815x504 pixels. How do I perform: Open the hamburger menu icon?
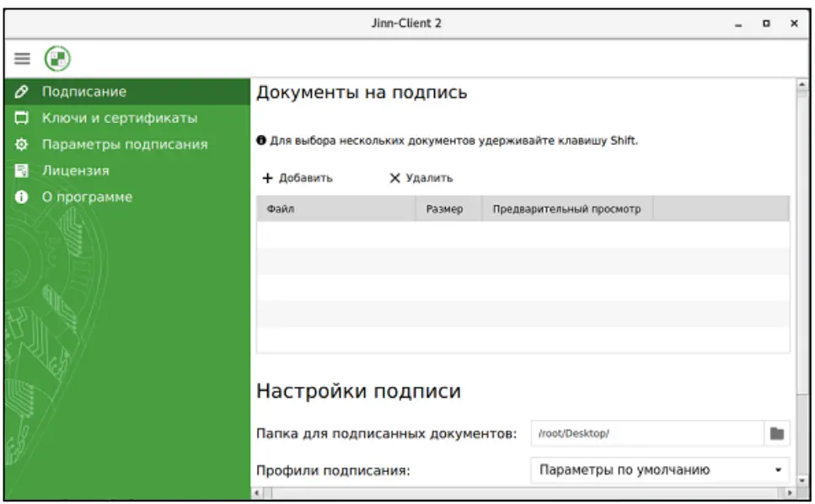21,57
